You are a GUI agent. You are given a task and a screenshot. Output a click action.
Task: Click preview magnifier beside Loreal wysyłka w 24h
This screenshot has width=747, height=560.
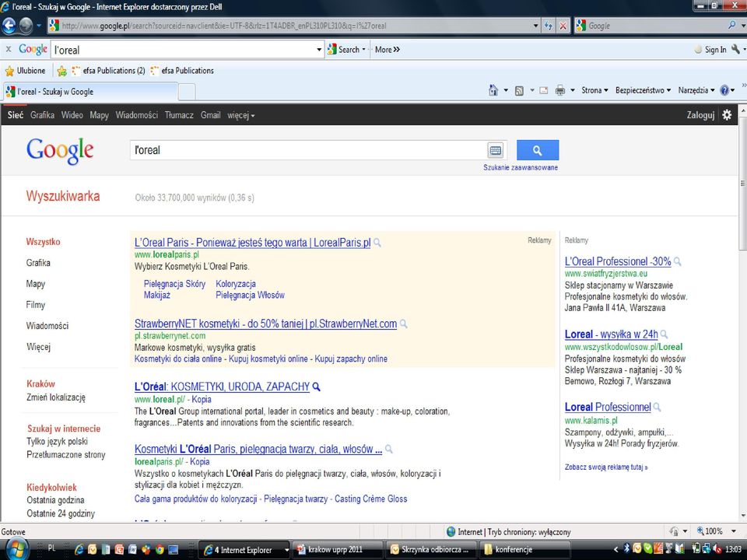pos(664,334)
